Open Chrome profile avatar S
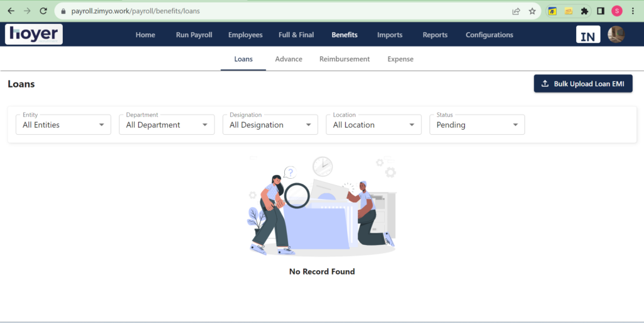This screenshot has width=644, height=323. pyautogui.click(x=617, y=11)
